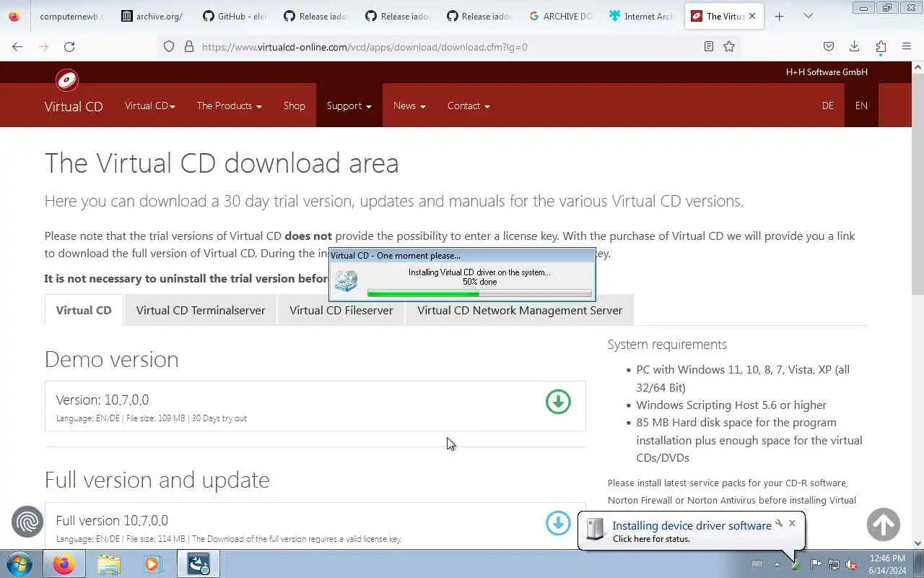This screenshot has height=578, width=924.
Task: Download the demo Version 10.7.0.0
Action: point(558,402)
